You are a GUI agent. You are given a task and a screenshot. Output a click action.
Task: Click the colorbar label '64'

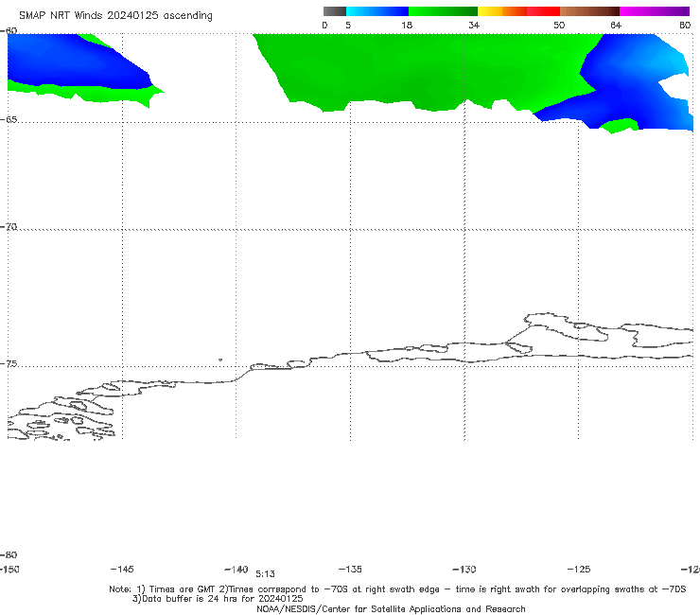click(616, 25)
